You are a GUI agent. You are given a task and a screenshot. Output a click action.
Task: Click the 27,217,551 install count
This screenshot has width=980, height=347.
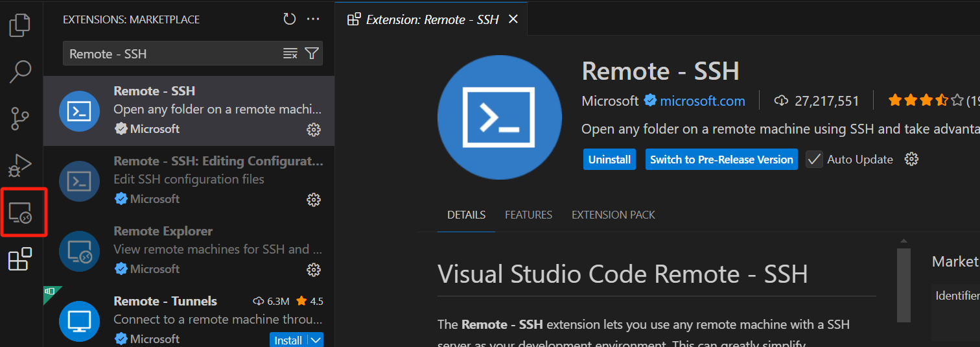coord(817,101)
